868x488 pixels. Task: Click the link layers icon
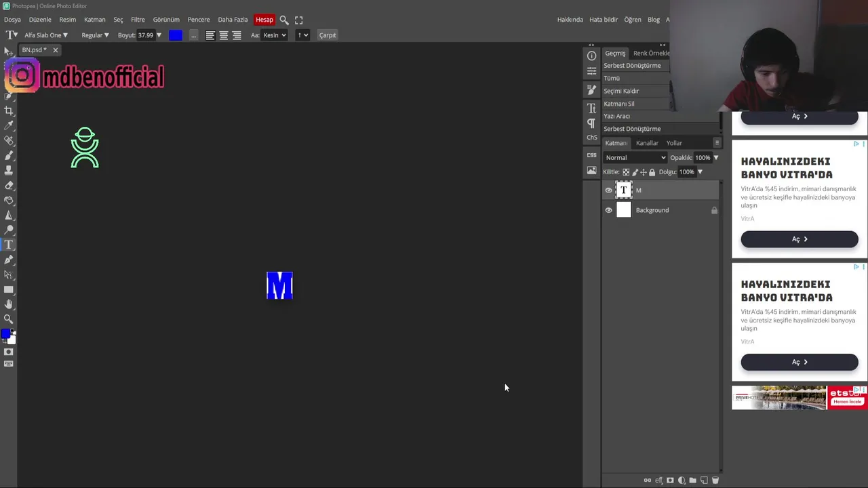[648, 481]
